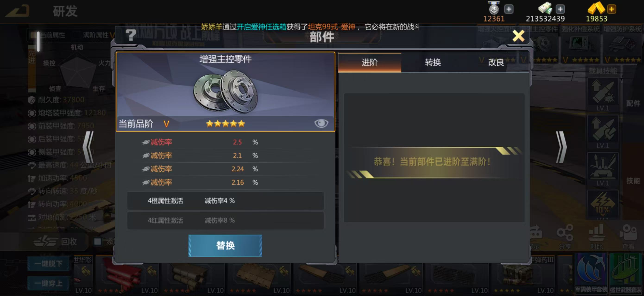Open the 查看 camera view icon
This screenshot has width=644, height=296.
point(628,237)
